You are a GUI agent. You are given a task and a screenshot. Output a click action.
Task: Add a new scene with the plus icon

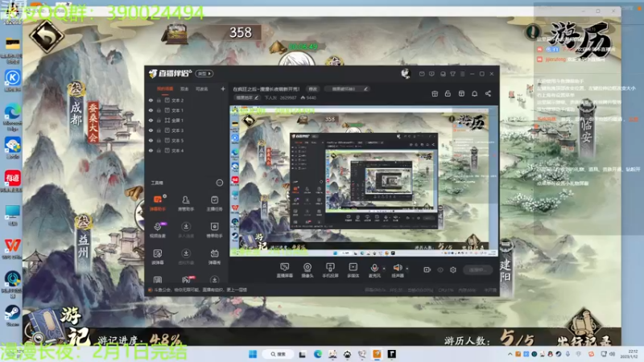[x=223, y=88]
